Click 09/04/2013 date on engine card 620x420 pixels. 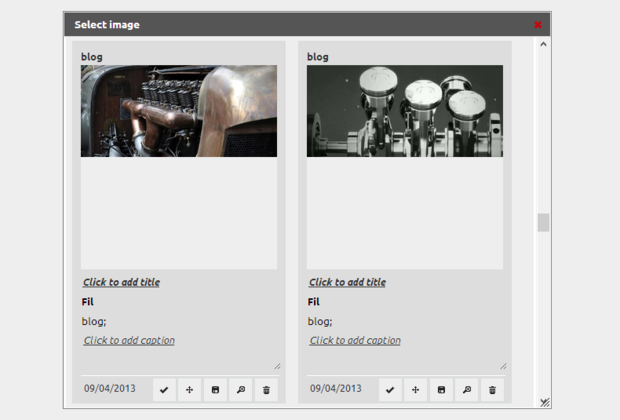pyautogui.click(x=110, y=388)
